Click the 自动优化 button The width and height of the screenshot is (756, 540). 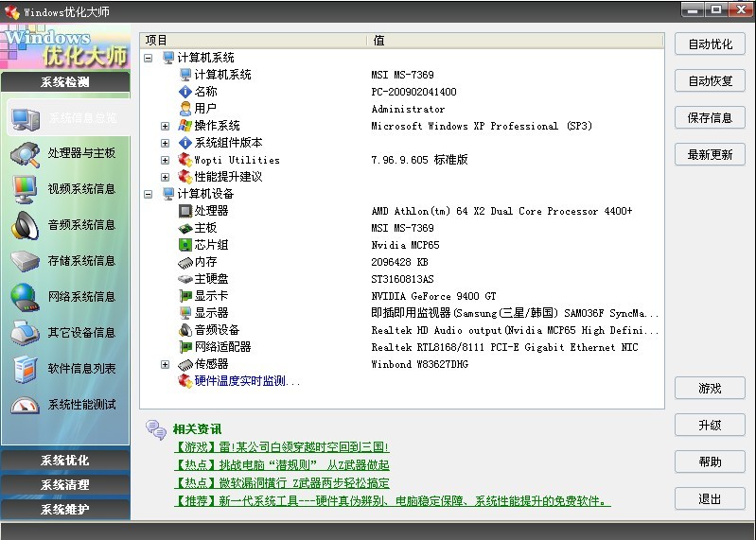click(x=710, y=44)
